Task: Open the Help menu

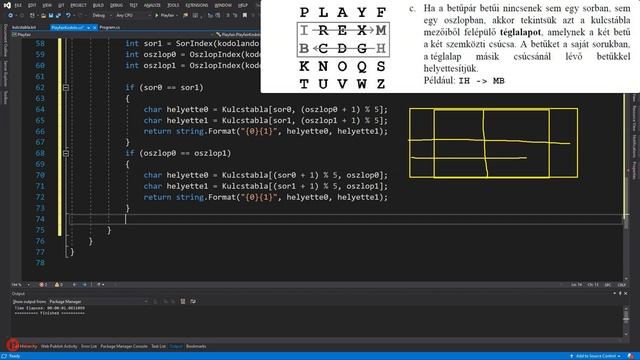Action: coord(243,5)
